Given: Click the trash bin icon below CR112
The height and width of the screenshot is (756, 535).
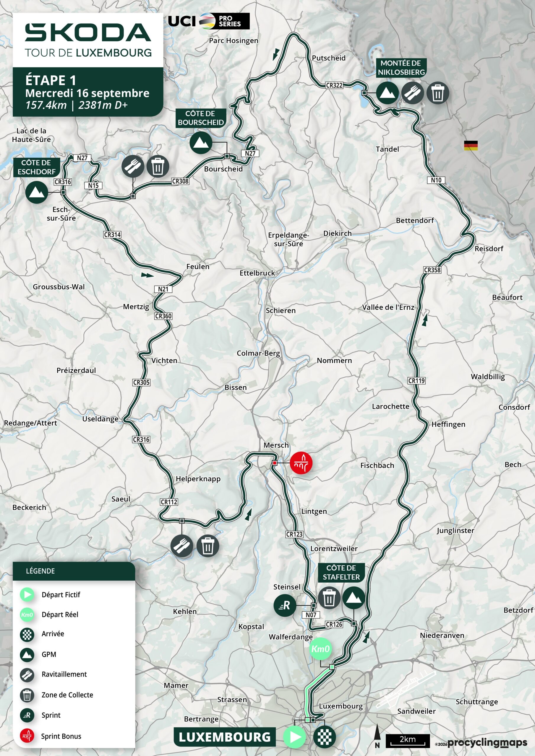Looking at the screenshot, I should coord(208,546).
